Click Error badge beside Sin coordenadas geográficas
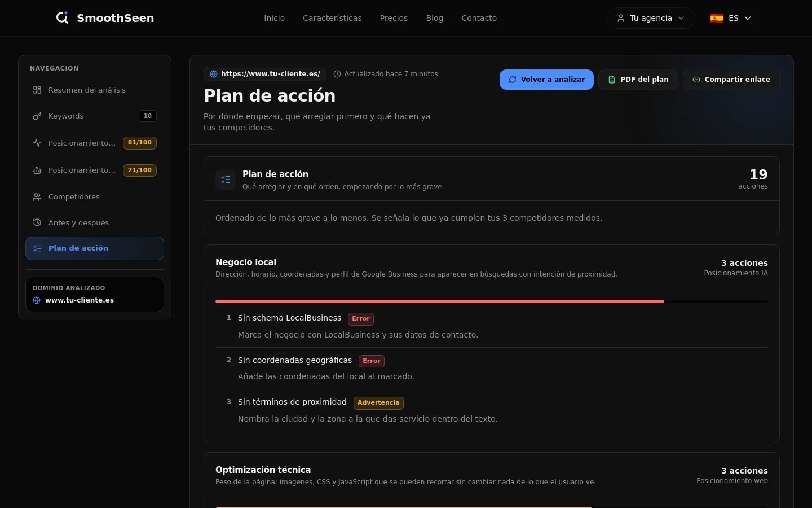 [372, 361]
